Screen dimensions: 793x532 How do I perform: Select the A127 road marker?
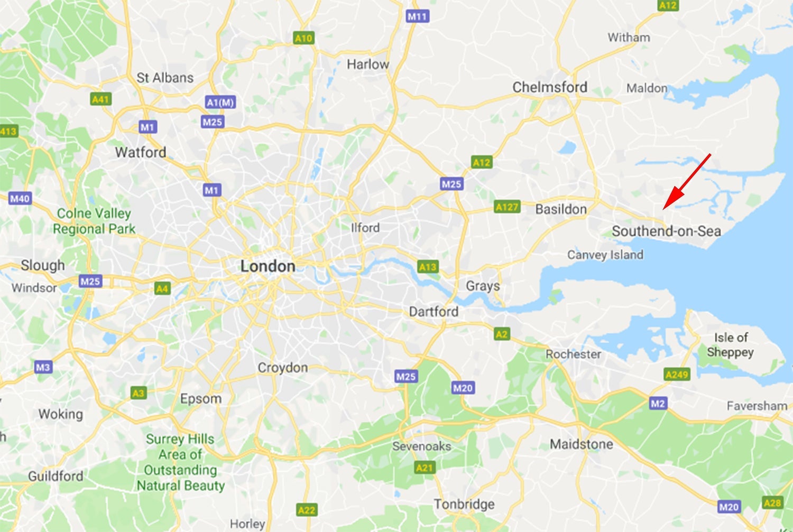[507, 207]
